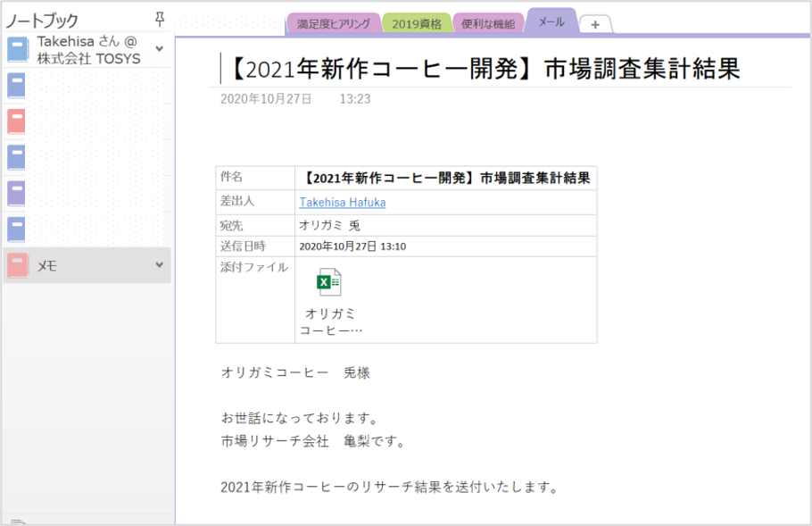This screenshot has width=812, height=526.
Task: Open the メモ notebook icon
Action: (18, 265)
